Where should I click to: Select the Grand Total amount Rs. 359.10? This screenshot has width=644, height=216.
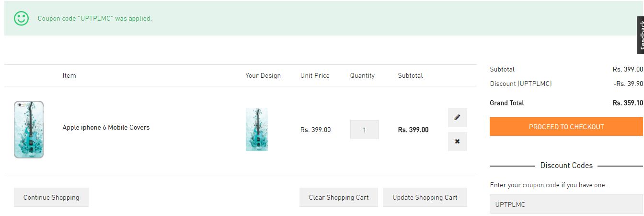point(628,103)
